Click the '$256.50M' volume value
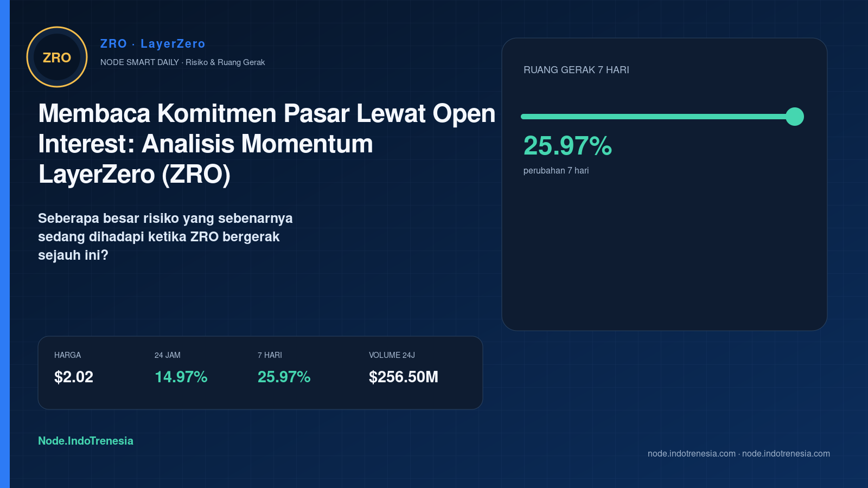 coord(404,377)
